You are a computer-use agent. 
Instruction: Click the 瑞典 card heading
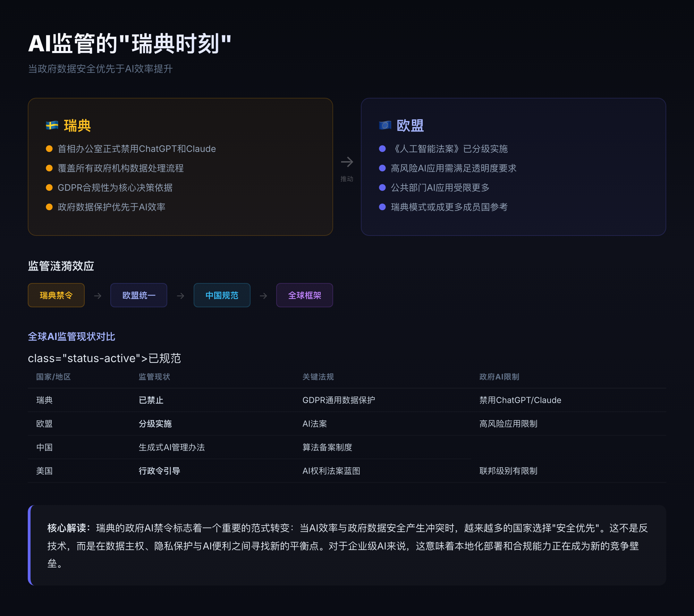pyautogui.click(x=77, y=125)
